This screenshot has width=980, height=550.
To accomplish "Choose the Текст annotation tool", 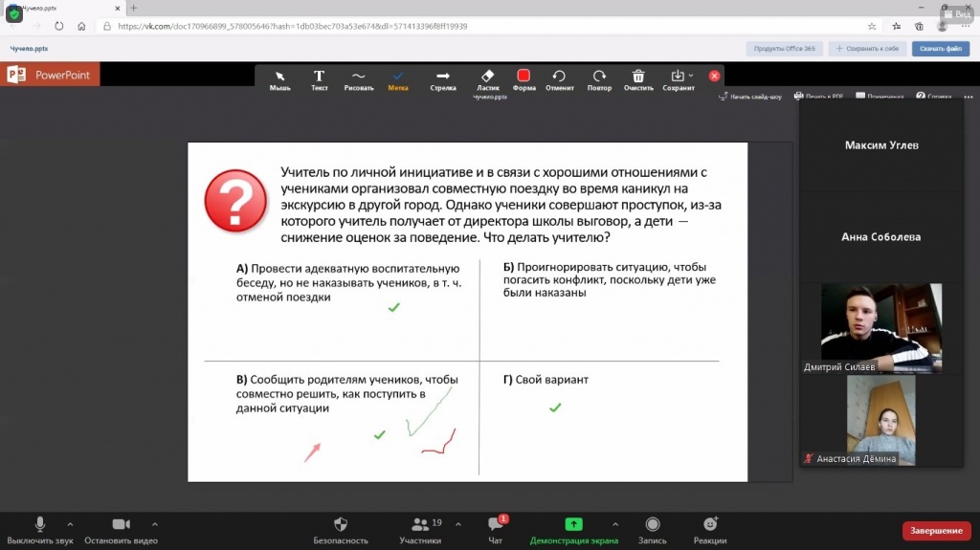I will point(320,79).
